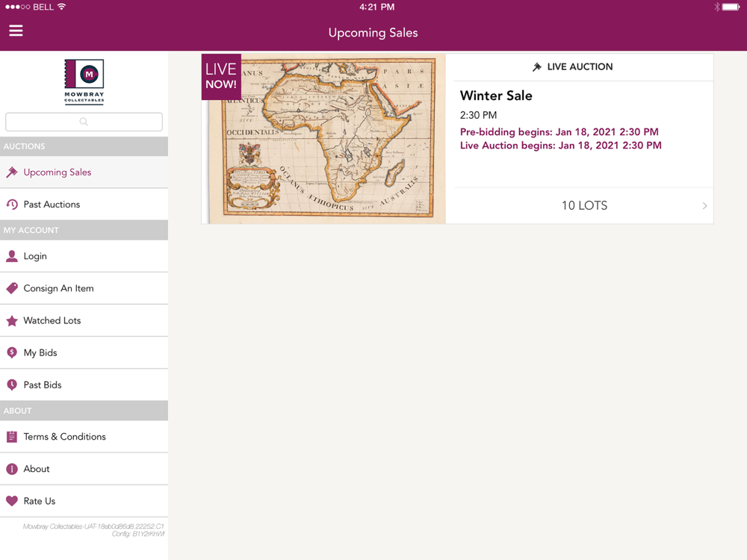This screenshot has width=747, height=560.
Task: Open My Bids
Action: [x=84, y=353]
